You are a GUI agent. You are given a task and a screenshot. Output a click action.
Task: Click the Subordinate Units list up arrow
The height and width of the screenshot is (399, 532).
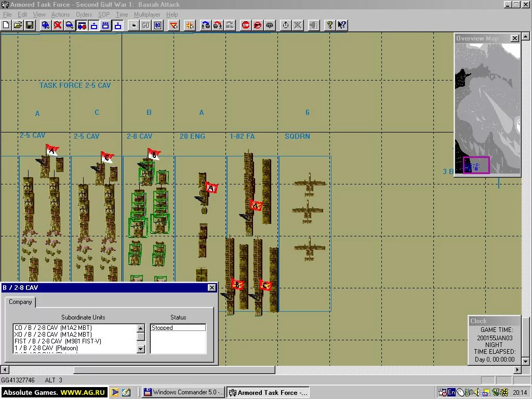[140, 328]
